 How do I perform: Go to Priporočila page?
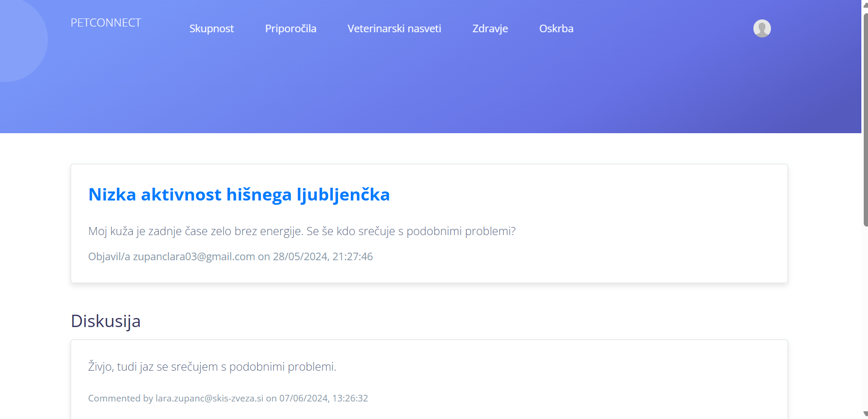[x=291, y=28]
